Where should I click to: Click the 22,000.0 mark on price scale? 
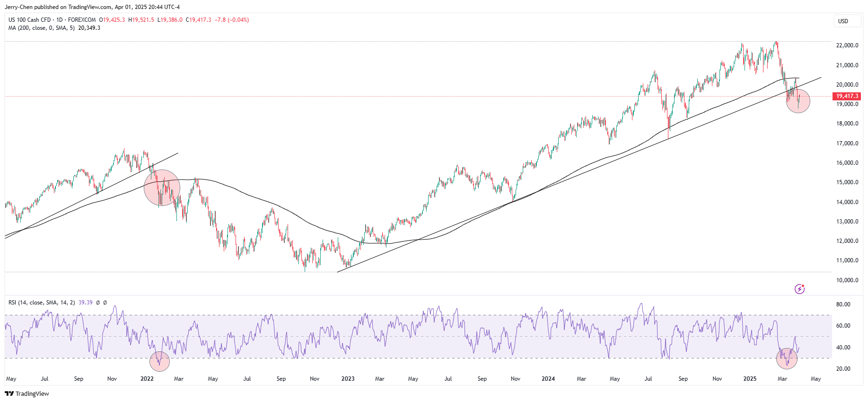847,45
